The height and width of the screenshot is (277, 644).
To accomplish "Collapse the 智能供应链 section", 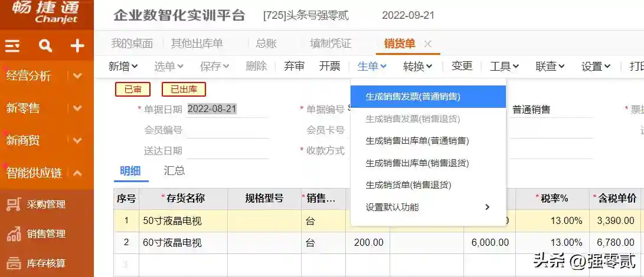I will click(x=77, y=173).
